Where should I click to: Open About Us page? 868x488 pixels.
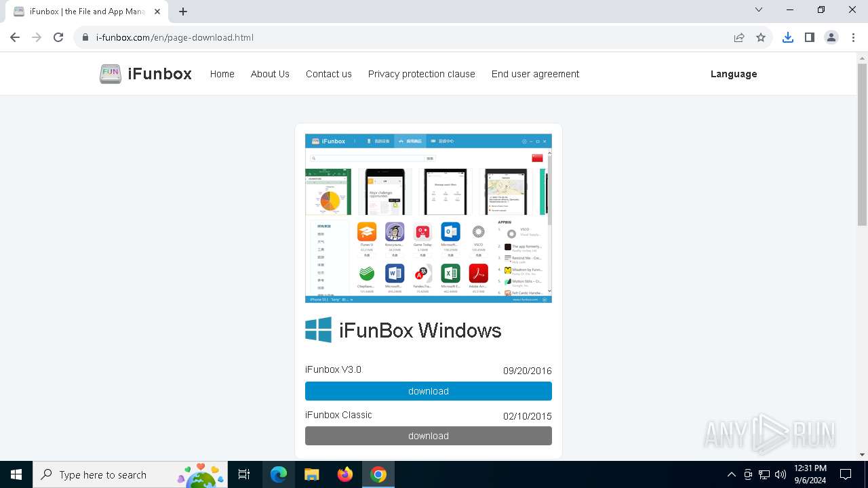tap(270, 74)
